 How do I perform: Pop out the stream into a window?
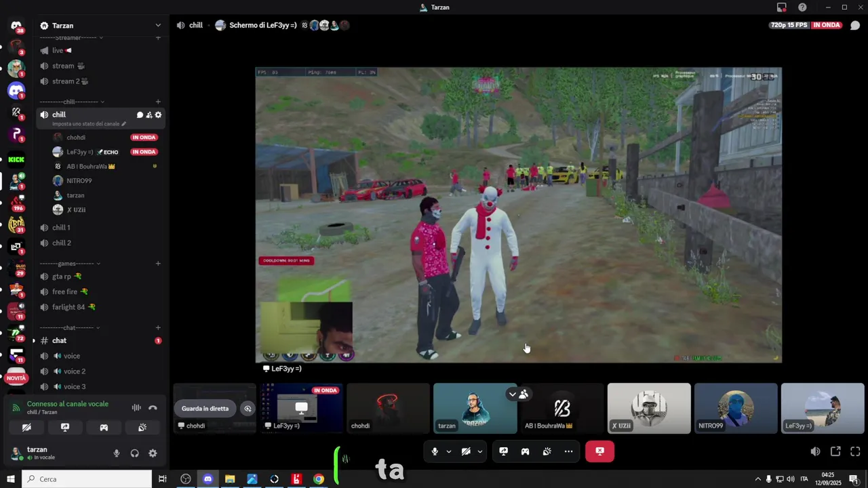(x=835, y=451)
